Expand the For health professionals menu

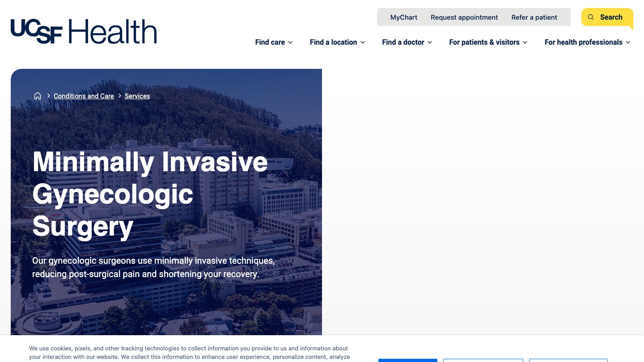[584, 42]
